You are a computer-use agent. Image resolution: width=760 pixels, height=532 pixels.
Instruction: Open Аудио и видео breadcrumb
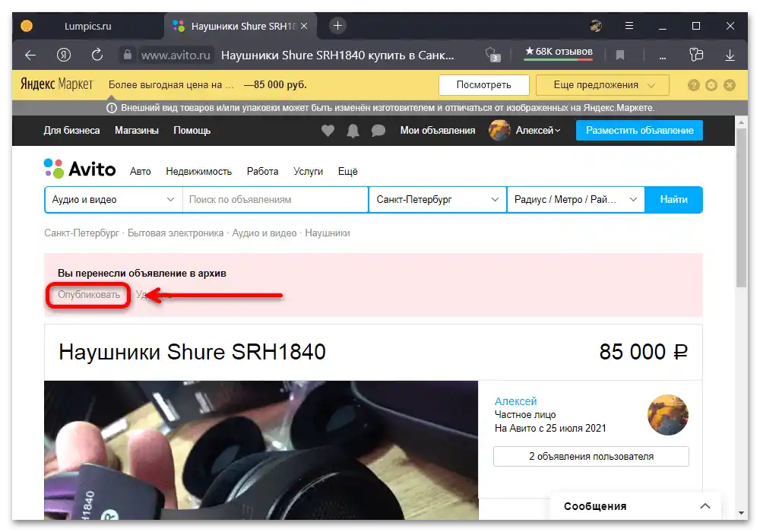pyautogui.click(x=264, y=233)
